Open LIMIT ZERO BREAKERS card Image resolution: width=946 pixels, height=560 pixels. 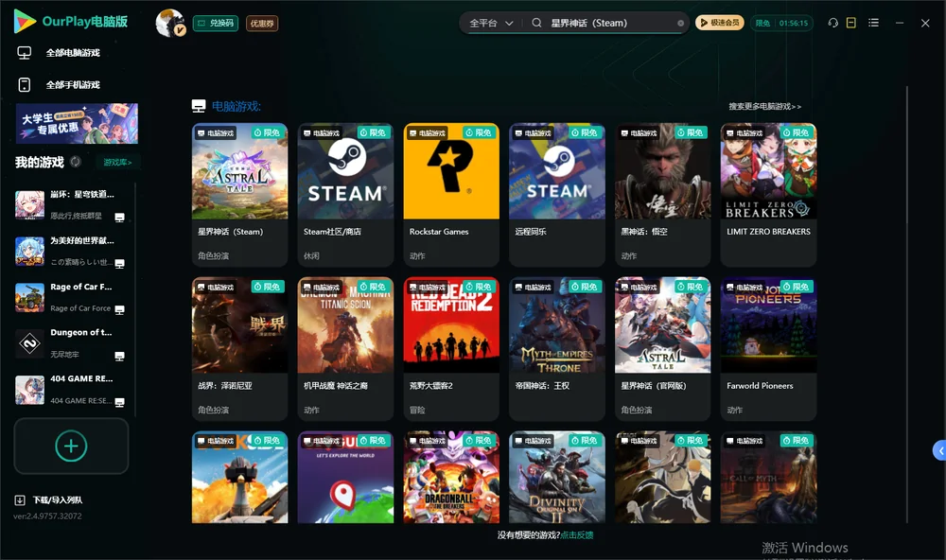768,194
